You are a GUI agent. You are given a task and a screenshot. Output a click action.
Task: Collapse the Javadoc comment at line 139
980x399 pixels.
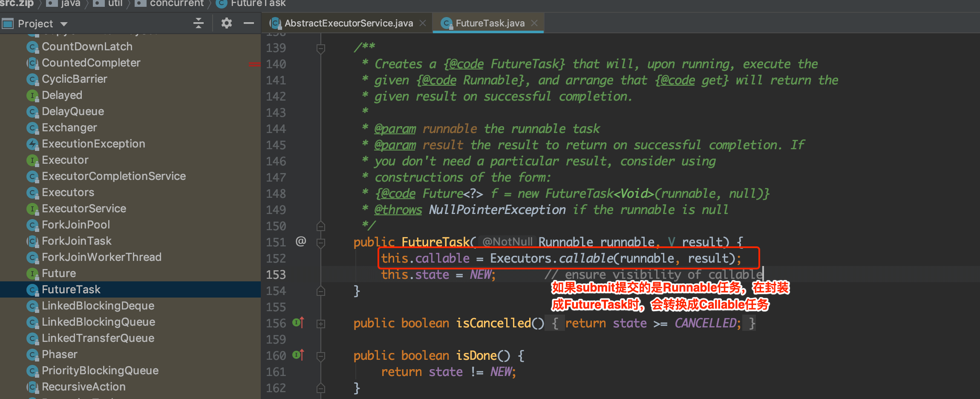point(321,48)
